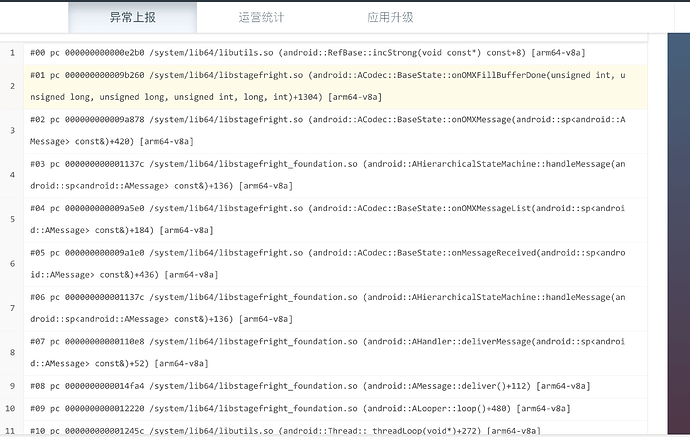Click line number 10 in gutter
690x437 pixels.
(x=10, y=409)
